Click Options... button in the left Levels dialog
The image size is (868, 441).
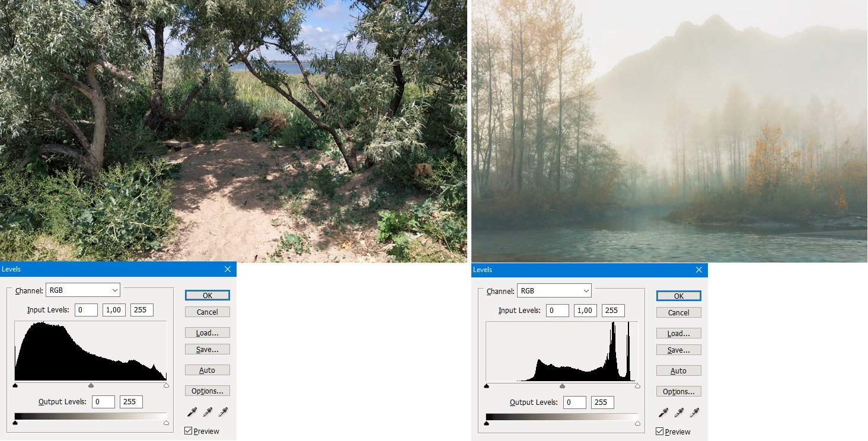click(207, 391)
